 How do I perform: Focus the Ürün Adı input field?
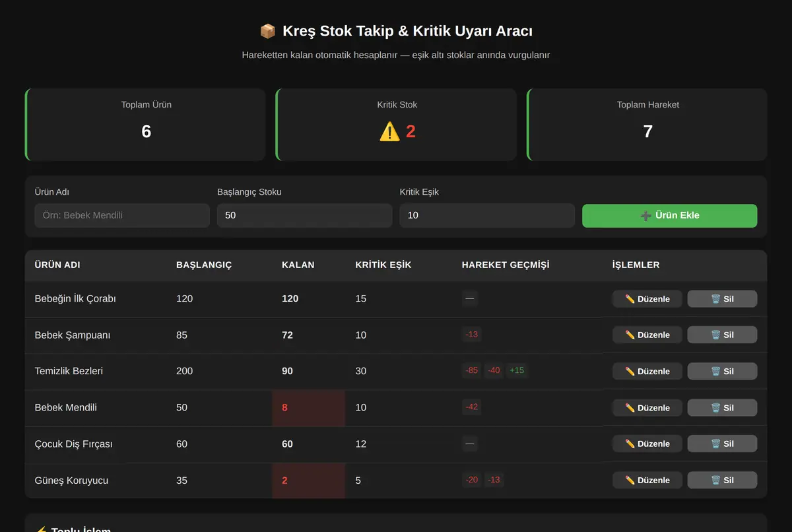pos(122,216)
